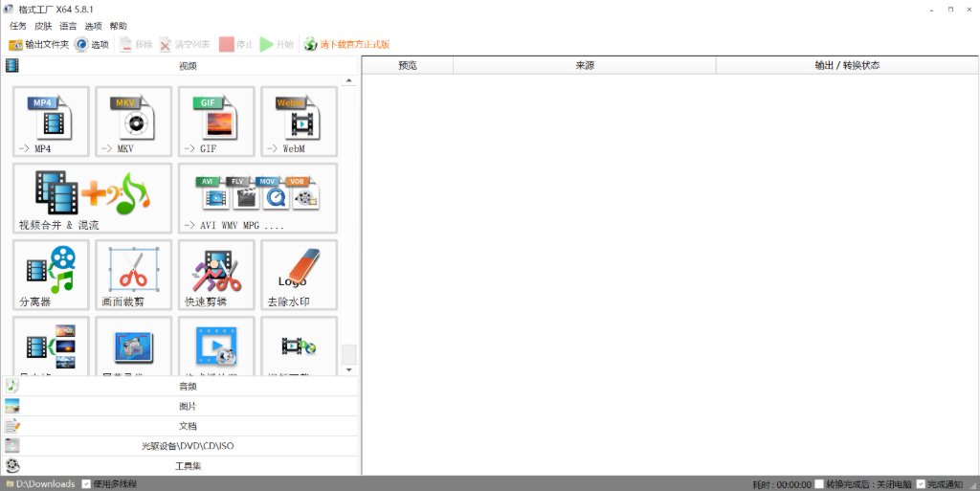
Task: Open the blue format player tile
Action: [x=216, y=346]
